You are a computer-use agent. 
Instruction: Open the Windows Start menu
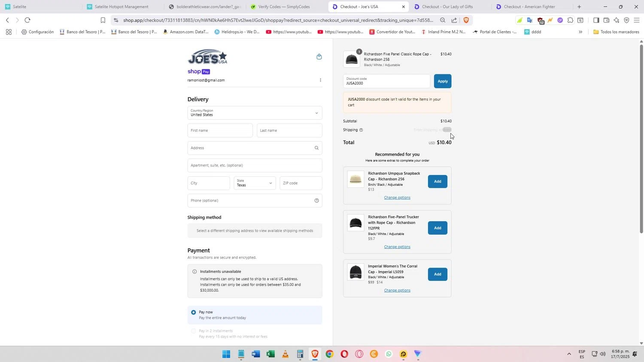point(226,354)
